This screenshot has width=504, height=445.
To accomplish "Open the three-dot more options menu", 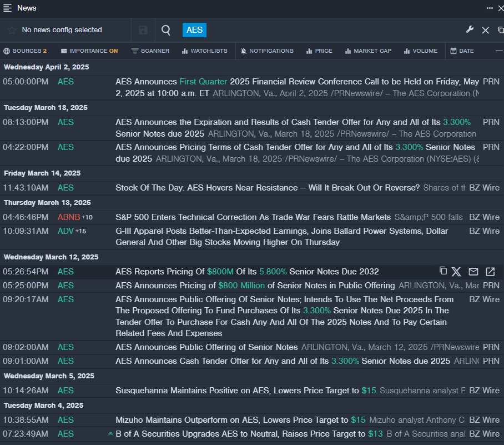I will click(x=490, y=8).
